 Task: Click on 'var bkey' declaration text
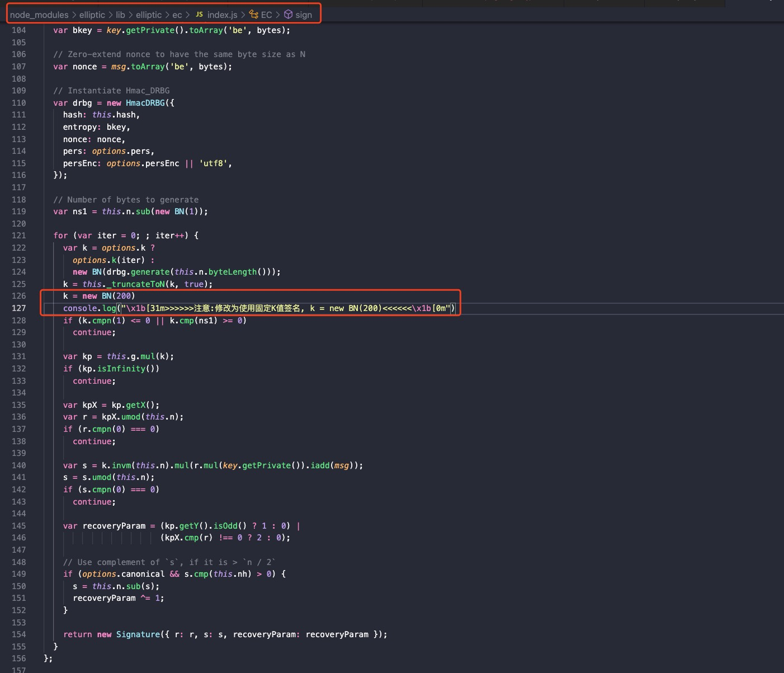(72, 30)
